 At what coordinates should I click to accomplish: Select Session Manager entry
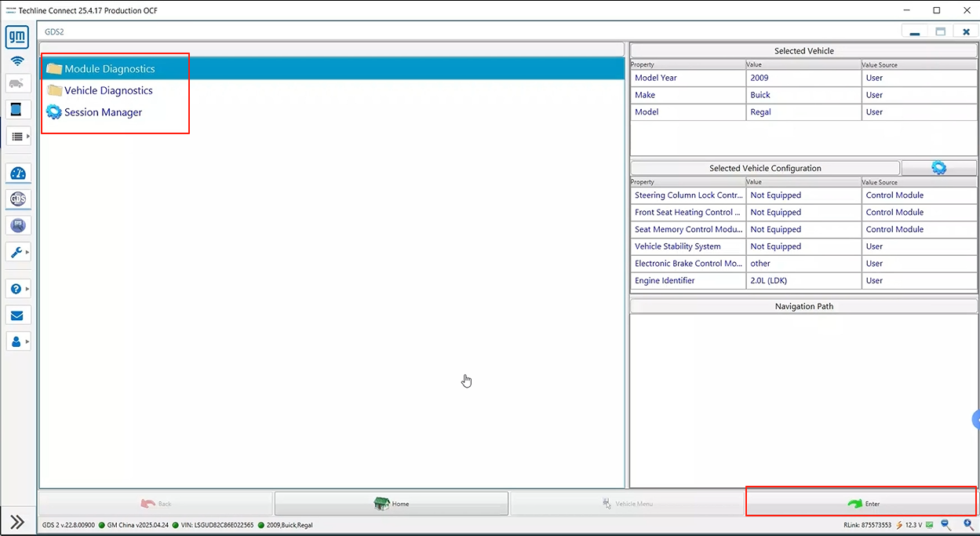click(103, 112)
